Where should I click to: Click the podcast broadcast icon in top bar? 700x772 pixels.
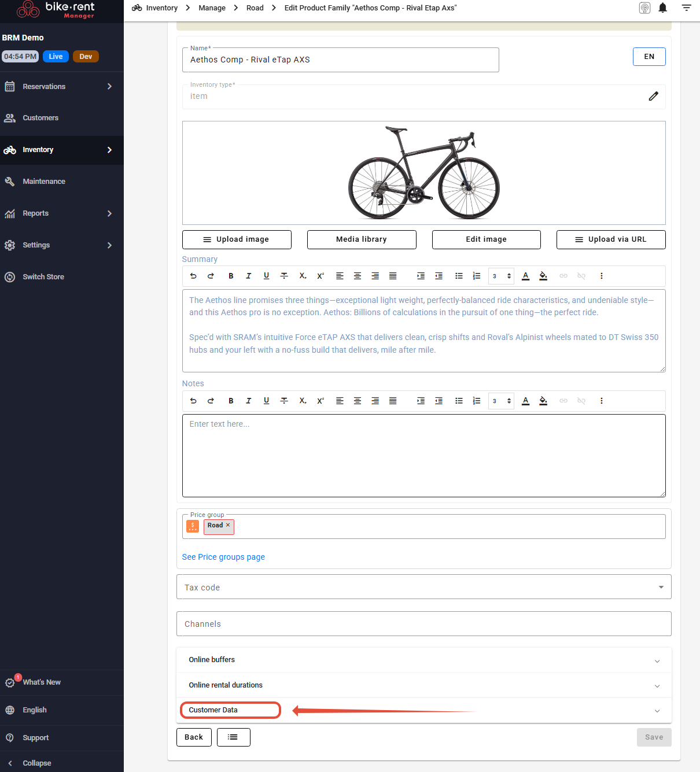644,8
